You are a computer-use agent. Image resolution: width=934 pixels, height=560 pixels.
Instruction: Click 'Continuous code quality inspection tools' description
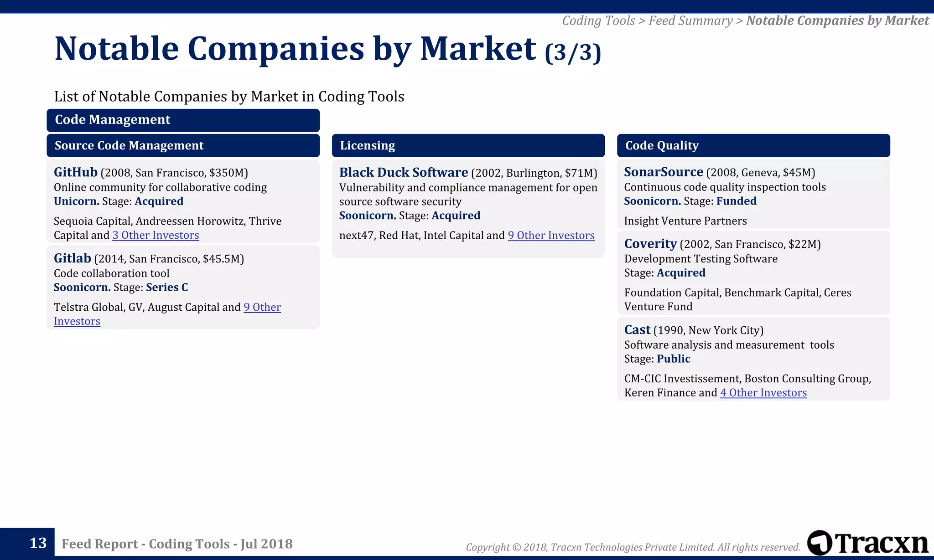tap(725, 187)
